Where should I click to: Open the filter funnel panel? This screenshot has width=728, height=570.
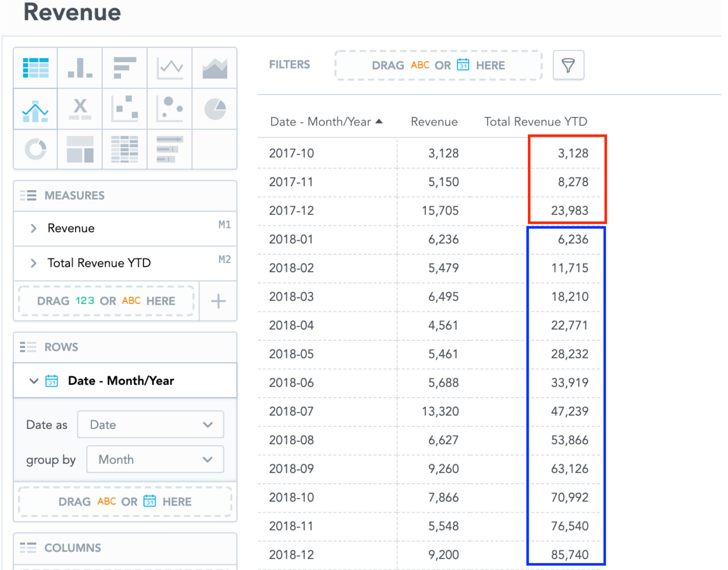pyautogui.click(x=568, y=65)
